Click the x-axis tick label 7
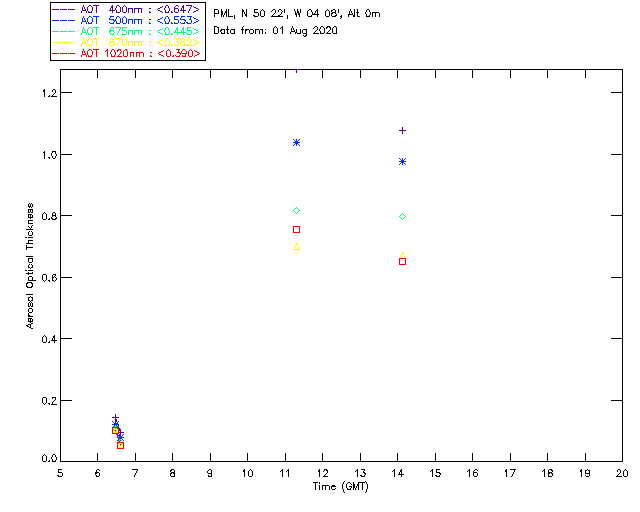This screenshot has width=640, height=512. click(x=135, y=473)
